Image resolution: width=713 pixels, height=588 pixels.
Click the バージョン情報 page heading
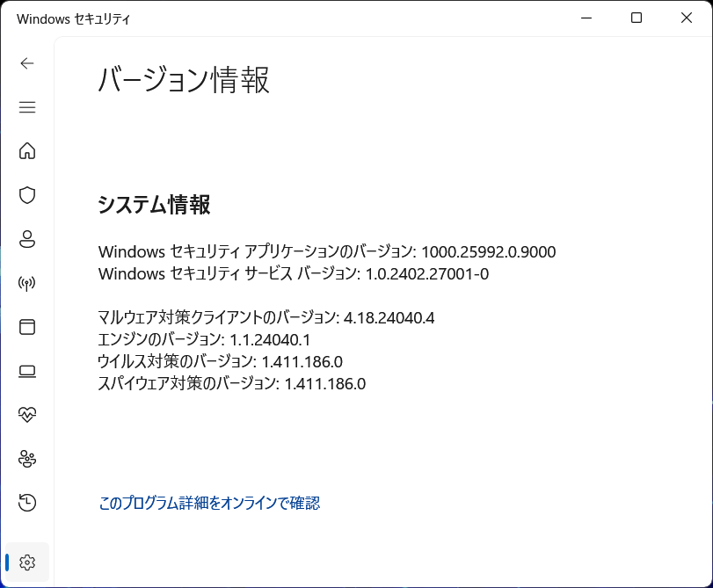pos(184,80)
